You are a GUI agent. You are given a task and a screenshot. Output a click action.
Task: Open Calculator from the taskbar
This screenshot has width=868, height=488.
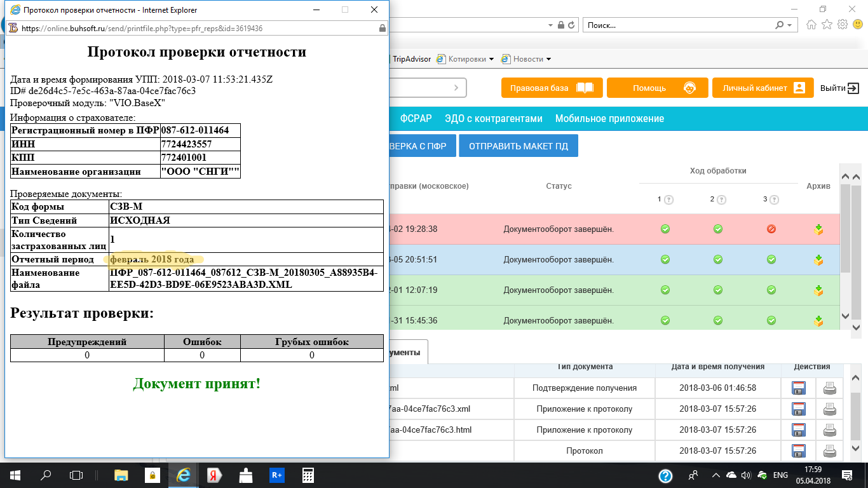(x=308, y=475)
